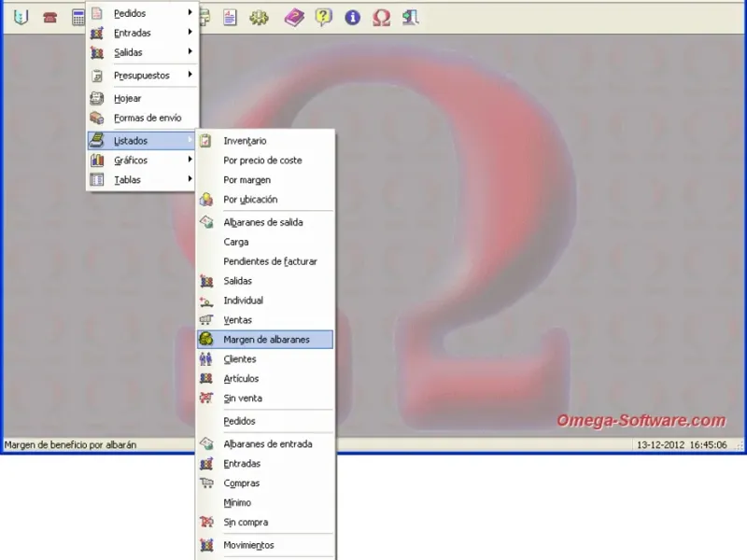The image size is (747, 560).
Task: Open the Hojear menu entry
Action: [x=142, y=98]
